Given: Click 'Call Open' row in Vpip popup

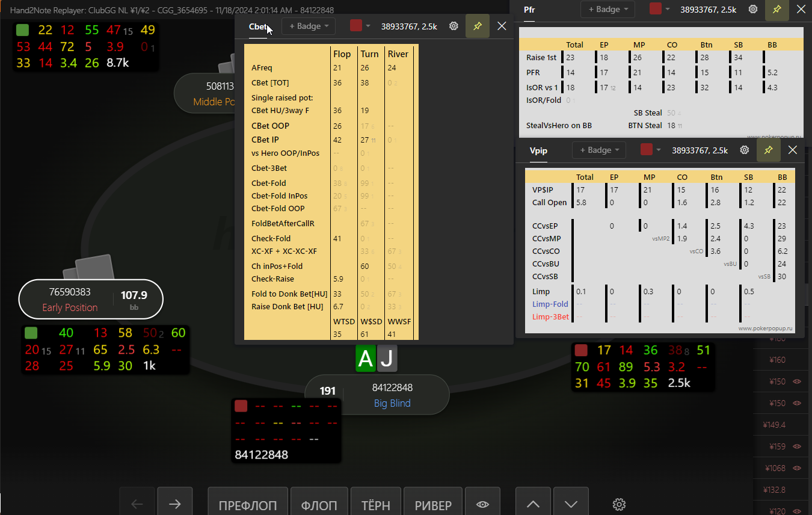Looking at the screenshot, I should pos(660,203).
